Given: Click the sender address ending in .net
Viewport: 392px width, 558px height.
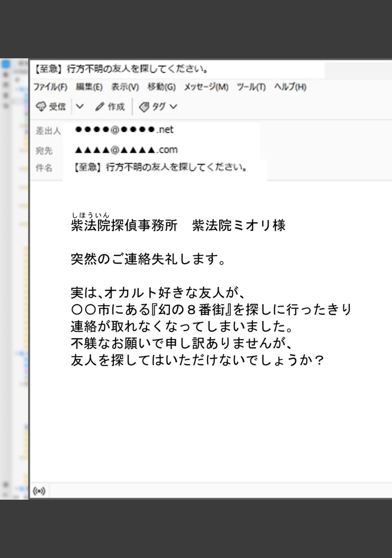Looking at the screenshot, I should 124,130.
